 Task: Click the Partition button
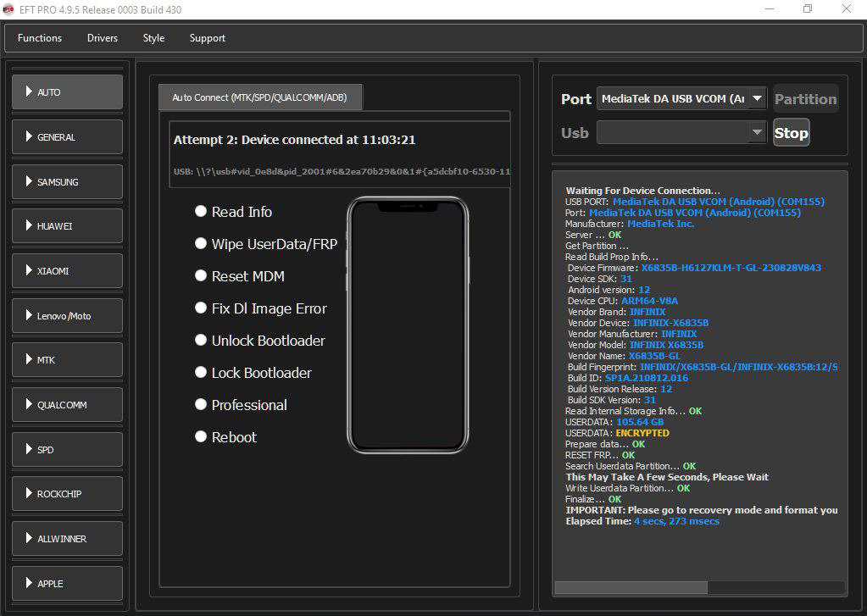[806, 99]
